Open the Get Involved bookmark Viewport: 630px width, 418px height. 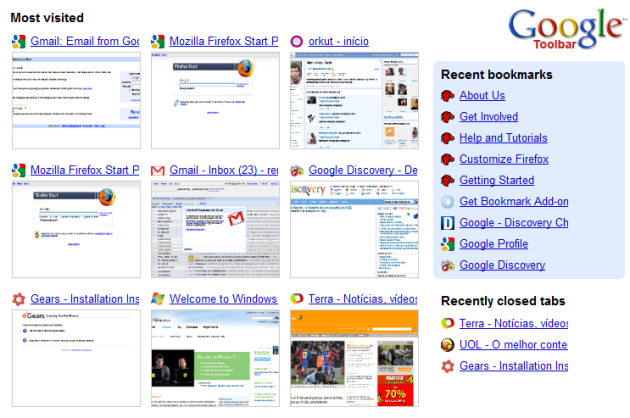coord(489,117)
